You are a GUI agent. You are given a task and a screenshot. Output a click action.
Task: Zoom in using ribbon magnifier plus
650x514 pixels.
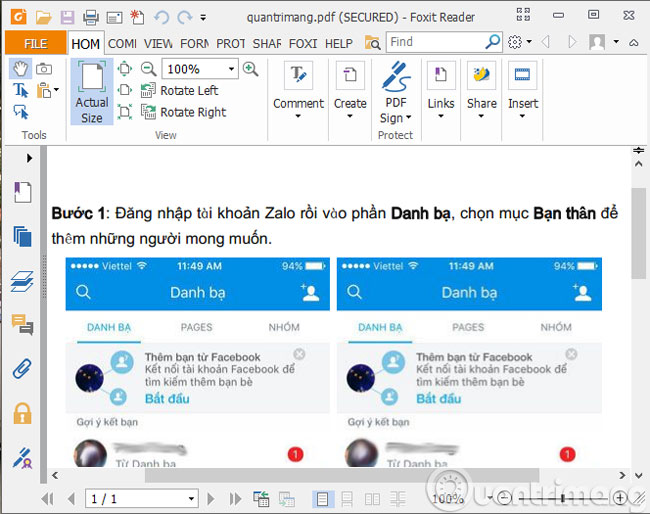click(x=250, y=68)
